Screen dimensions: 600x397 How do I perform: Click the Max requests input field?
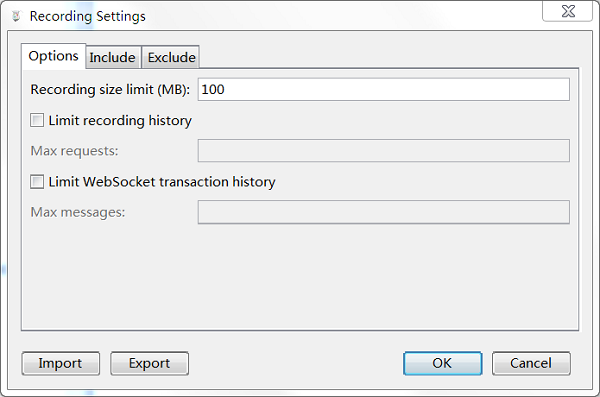(x=383, y=151)
